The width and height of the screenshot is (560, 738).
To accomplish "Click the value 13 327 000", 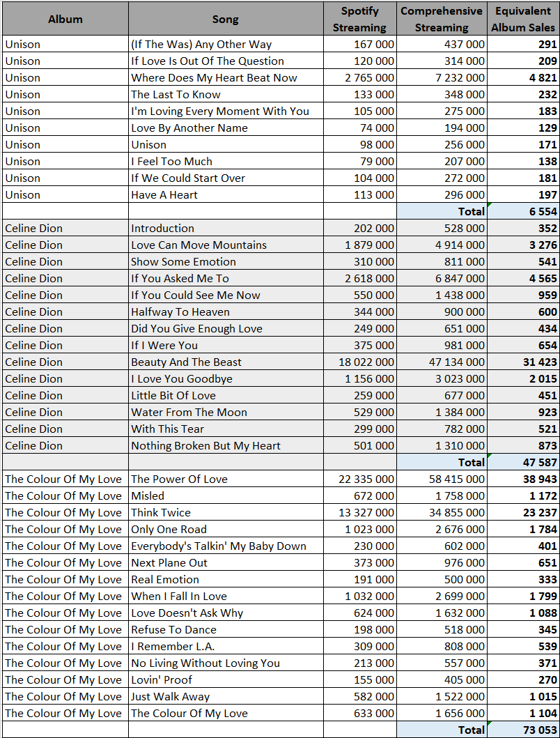I will pyautogui.click(x=360, y=512).
